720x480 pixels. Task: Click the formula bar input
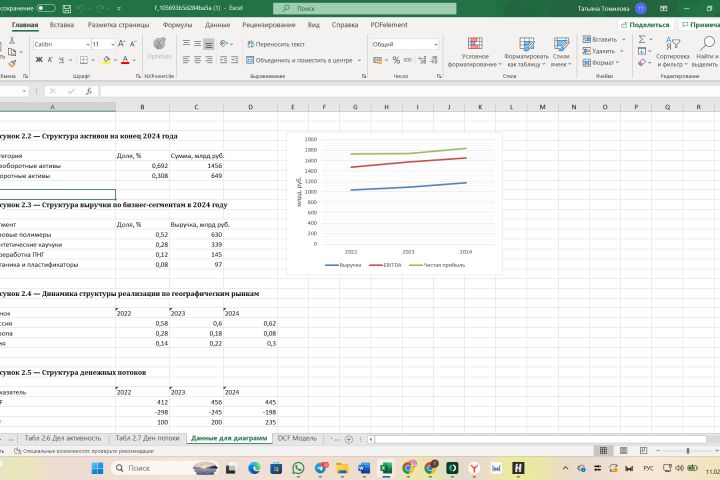click(x=409, y=91)
